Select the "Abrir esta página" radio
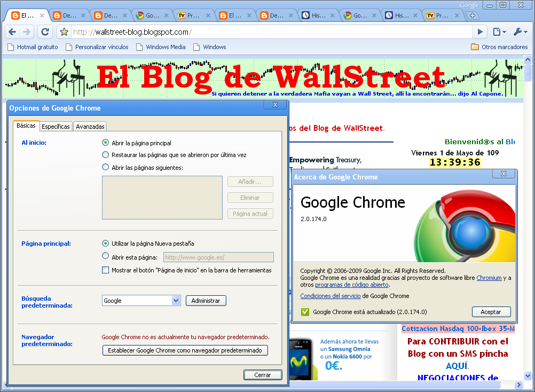 pyautogui.click(x=105, y=255)
